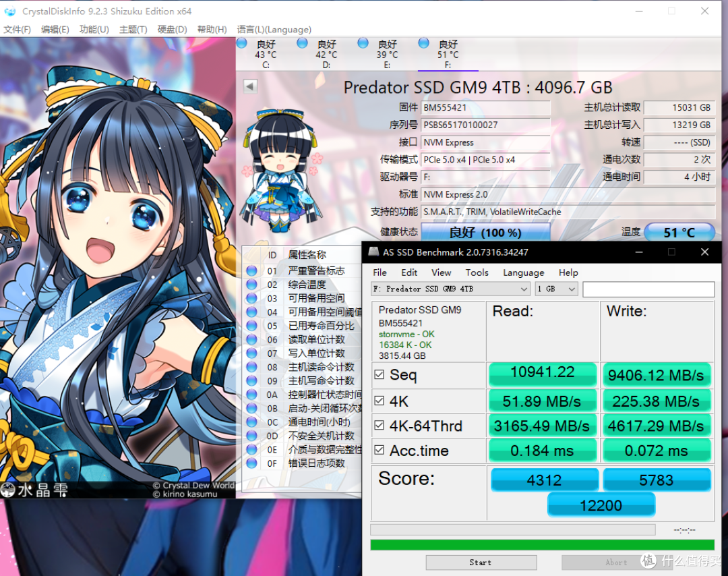Image resolution: width=728 pixels, height=576 pixels.
Task: Click the Start button in AS SSD
Action: pos(481,563)
